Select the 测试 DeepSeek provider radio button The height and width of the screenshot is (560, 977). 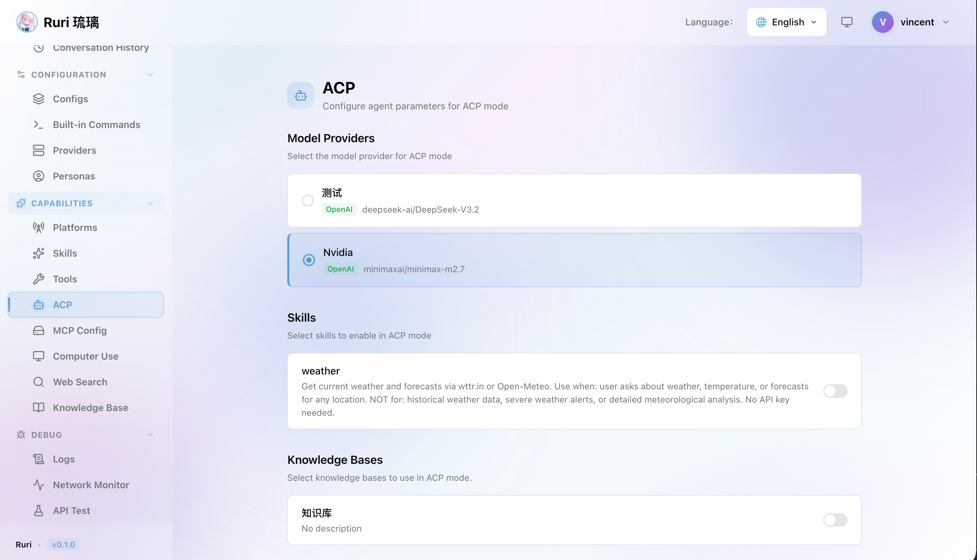pyautogui.click(x=308, y=200)
